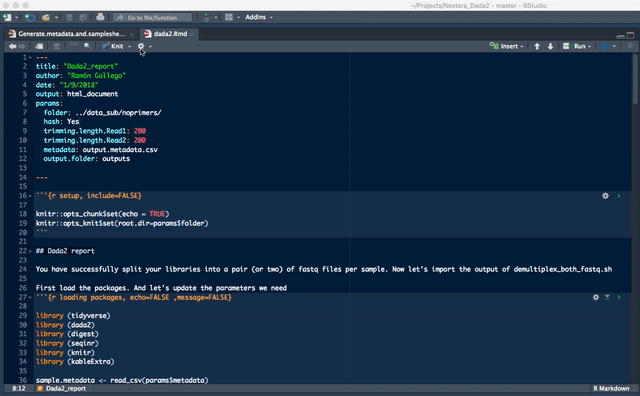The height and width of the screenshot is (396, 640).
Task: Click Show in new window icon
Action: (39, 46)
